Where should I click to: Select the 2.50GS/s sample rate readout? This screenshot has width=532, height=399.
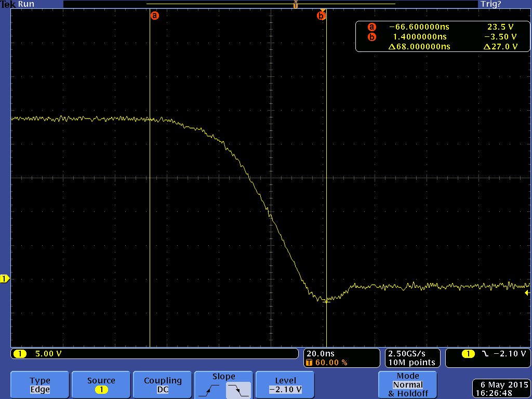coord(407,353)
